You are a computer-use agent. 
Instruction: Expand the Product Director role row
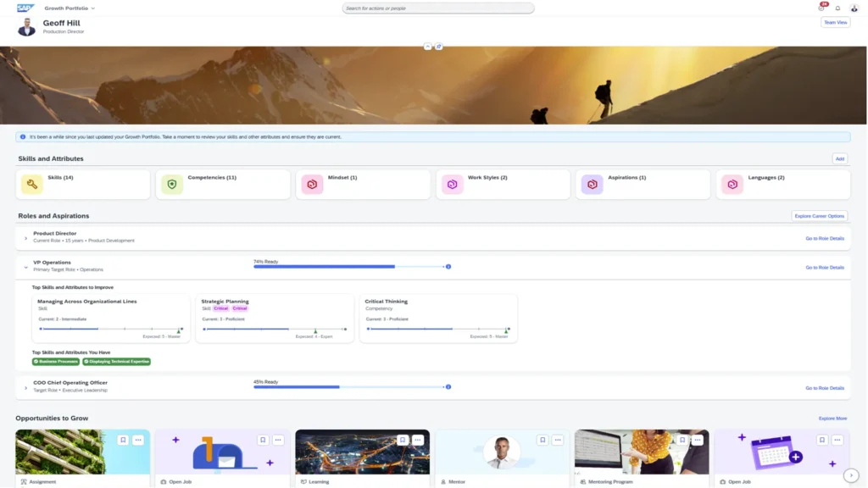[x=26, y=237]
